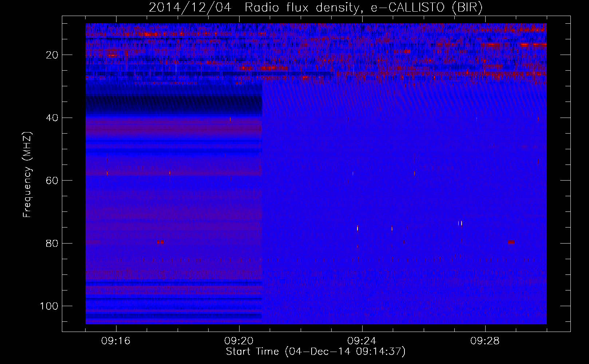Click the 09:24 time tick label
The height and width of the screenshot is (364, 589).
(x=362, y=341)
